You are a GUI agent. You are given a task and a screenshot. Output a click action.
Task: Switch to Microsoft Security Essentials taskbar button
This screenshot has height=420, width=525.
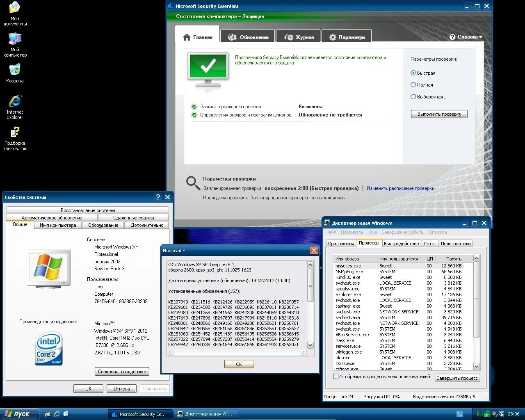(140, 414)
